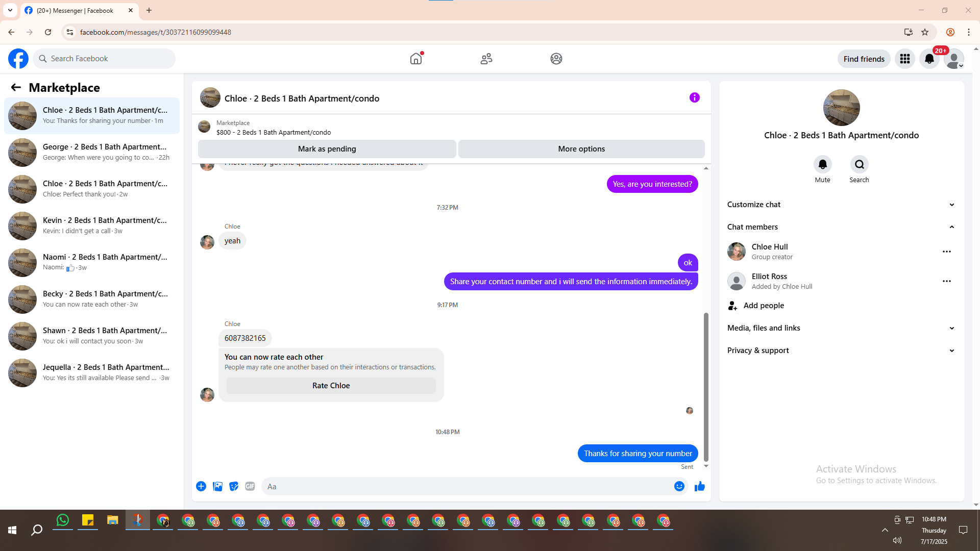The image size is (980, 551).
Task: Bookmark this page with the star
Action: point(925,32)
